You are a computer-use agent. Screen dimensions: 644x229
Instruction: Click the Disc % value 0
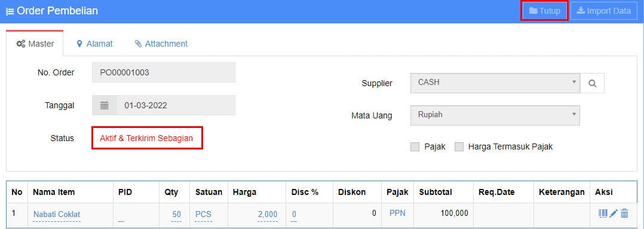(294, 214)
